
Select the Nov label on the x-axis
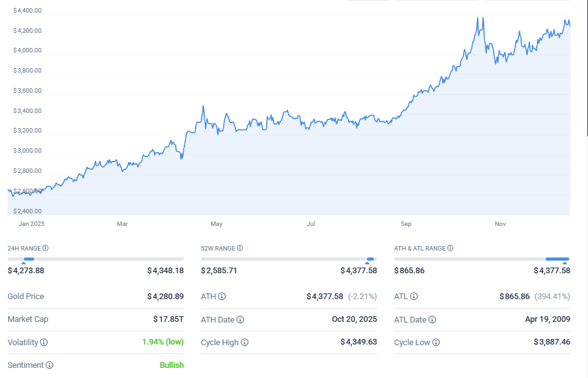(500, 223)
